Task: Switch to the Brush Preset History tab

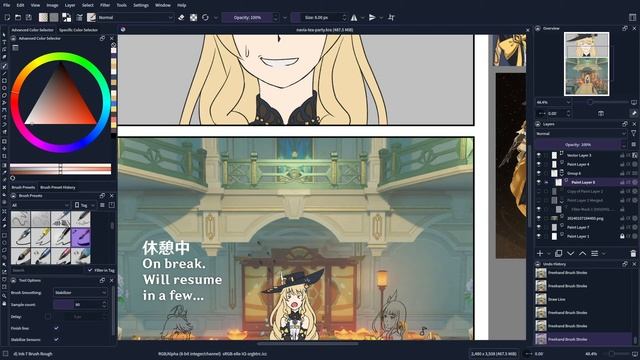Action: [58, 187]
